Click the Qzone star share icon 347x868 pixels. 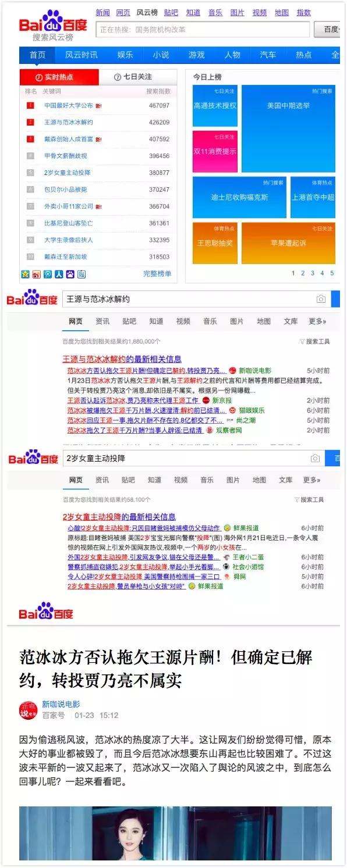tap(25, 274)
